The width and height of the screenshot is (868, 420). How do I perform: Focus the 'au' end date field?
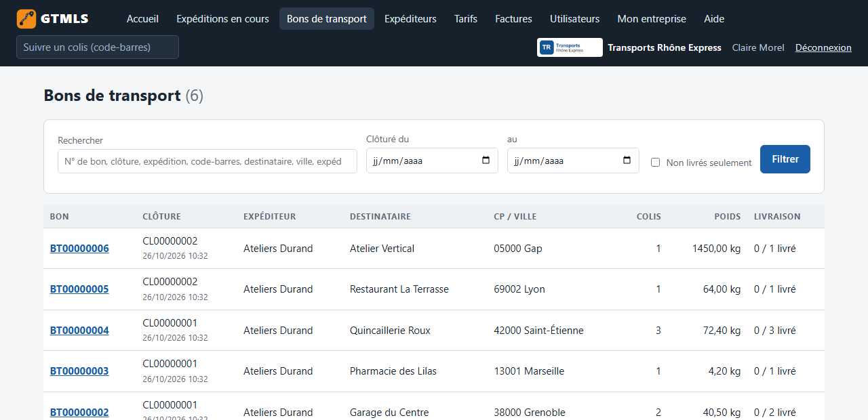(x=573, y=161)
